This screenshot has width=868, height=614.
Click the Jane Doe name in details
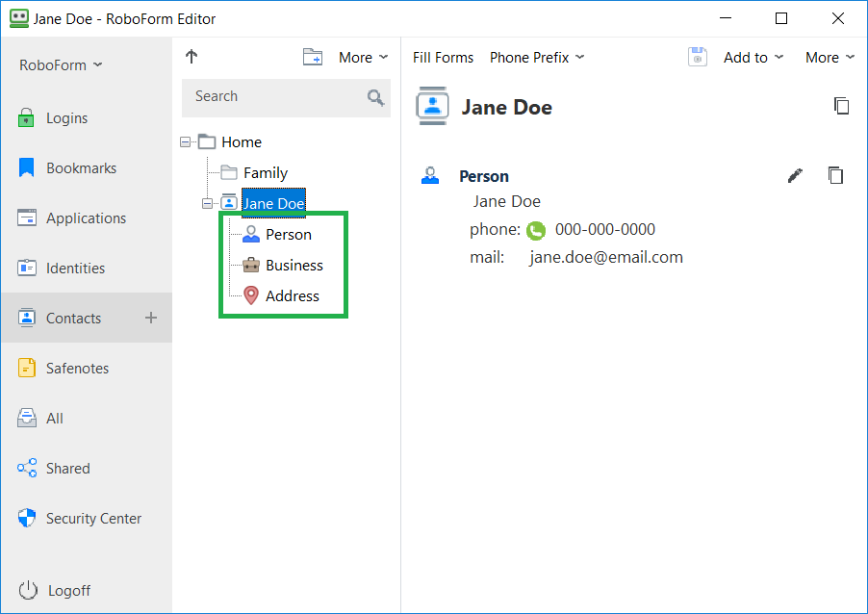point(506,201)
